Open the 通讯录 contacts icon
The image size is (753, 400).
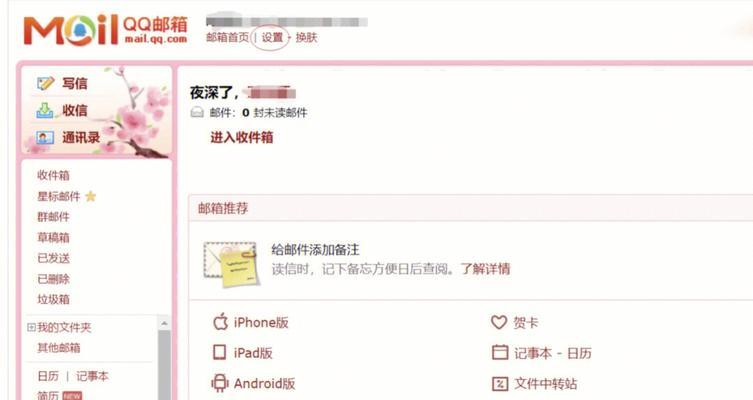[x=45, y=138]
